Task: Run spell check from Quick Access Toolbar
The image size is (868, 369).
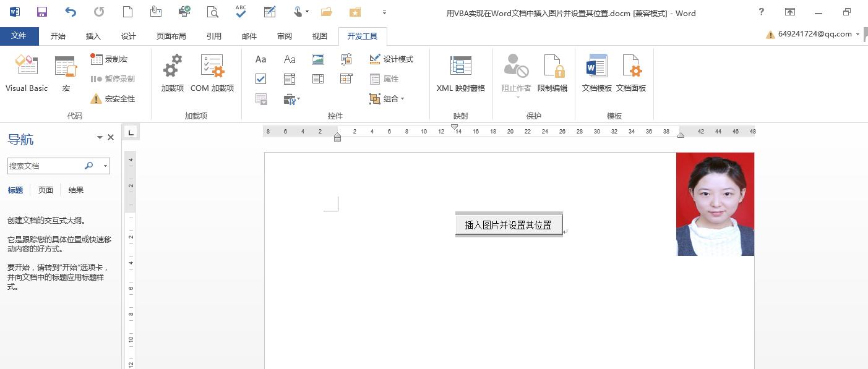Action: click(x=240, y=11)
